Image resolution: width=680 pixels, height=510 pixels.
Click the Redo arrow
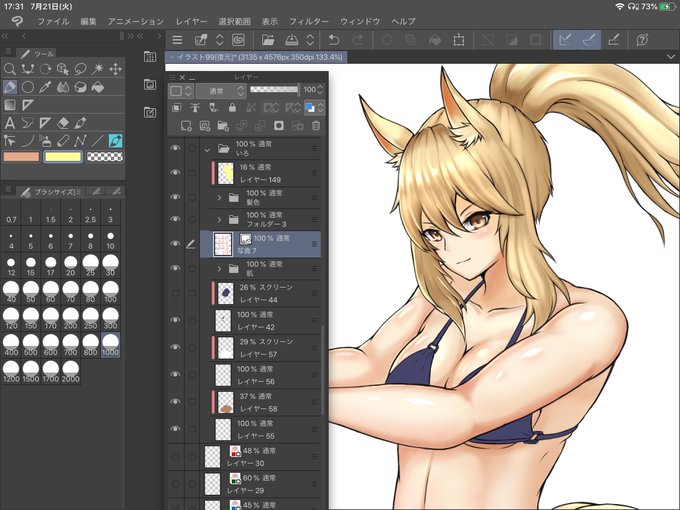click(358, 40)
